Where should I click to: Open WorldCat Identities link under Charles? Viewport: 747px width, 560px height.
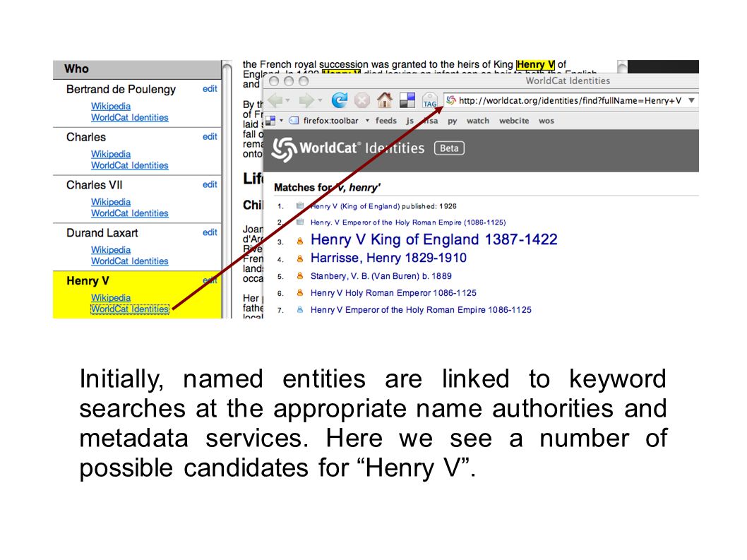pos(130,165)
